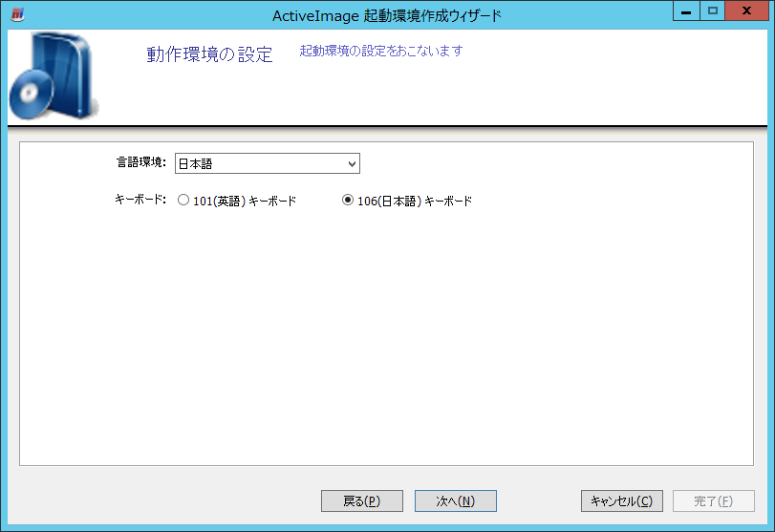Maximize the wizard window
The image size is (775, 532).
coord(712,11)
